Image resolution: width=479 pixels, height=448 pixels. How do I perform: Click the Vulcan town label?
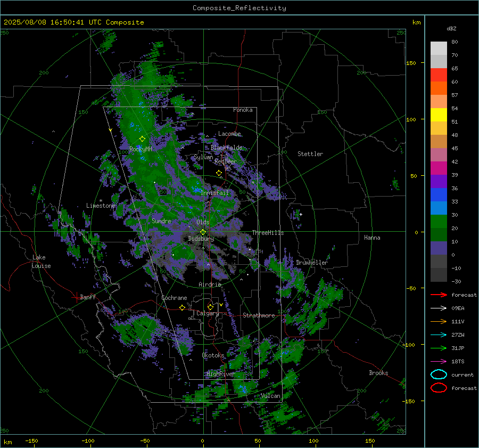[271, 396]
